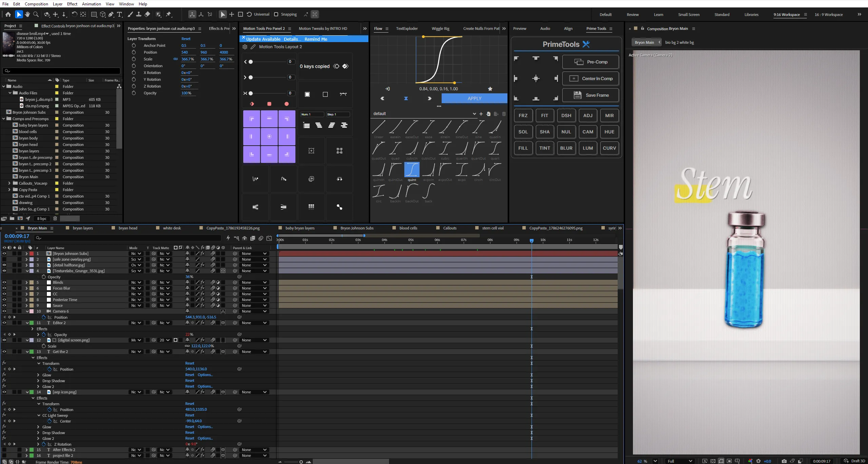Click the Project panel search field
The height and width of the screenshot is (464, 868).
coord(61,71)
